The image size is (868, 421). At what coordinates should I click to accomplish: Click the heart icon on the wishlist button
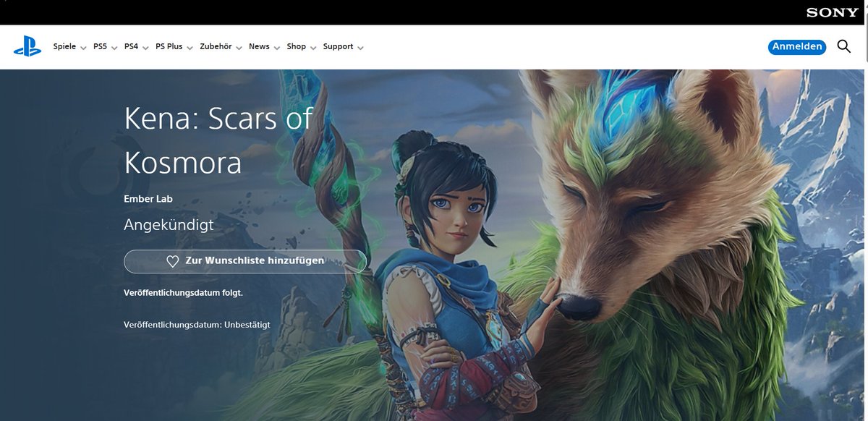(x=172, y=261)
